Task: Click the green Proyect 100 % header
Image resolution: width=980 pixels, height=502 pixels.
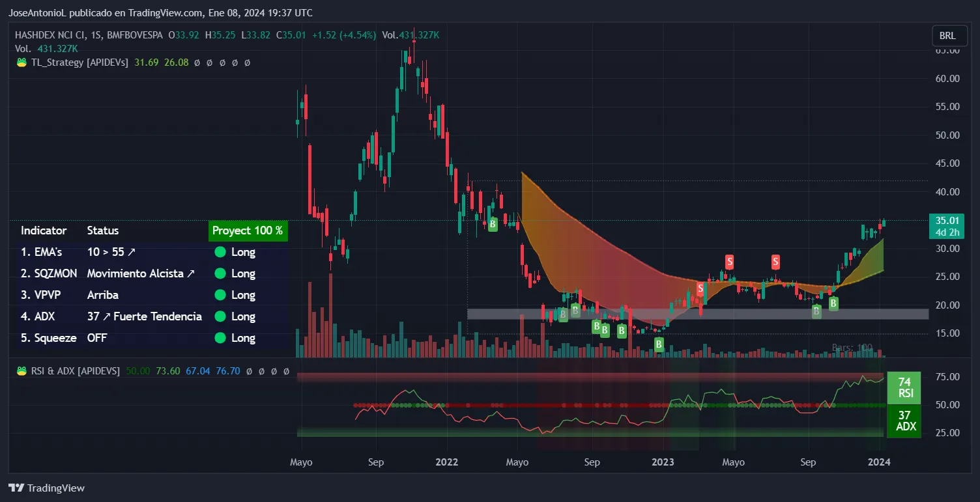Action: point(248,230)
